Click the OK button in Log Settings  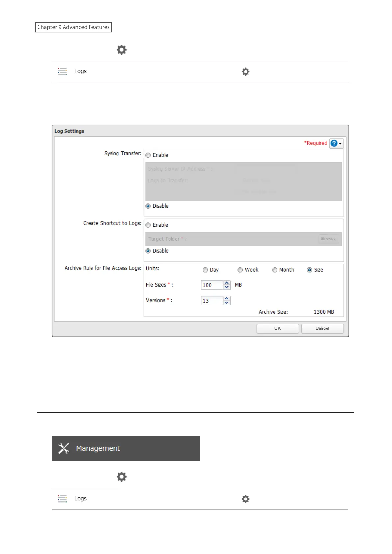point(277,329)
